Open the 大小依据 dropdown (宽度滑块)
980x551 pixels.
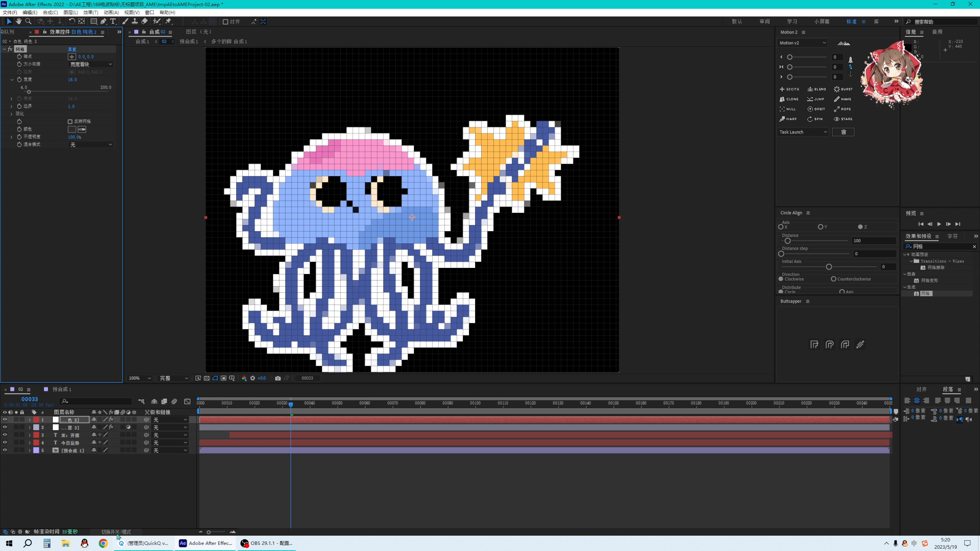tap(91, 64)
